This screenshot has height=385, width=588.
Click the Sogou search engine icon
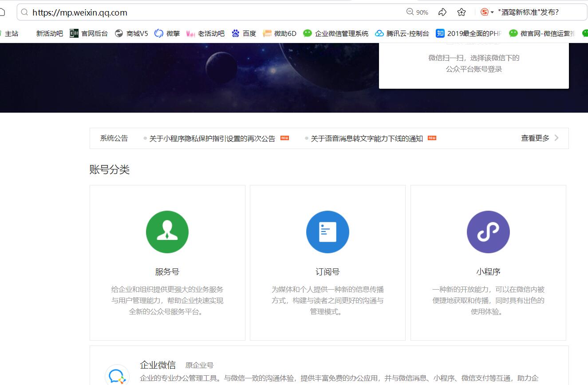484,12
